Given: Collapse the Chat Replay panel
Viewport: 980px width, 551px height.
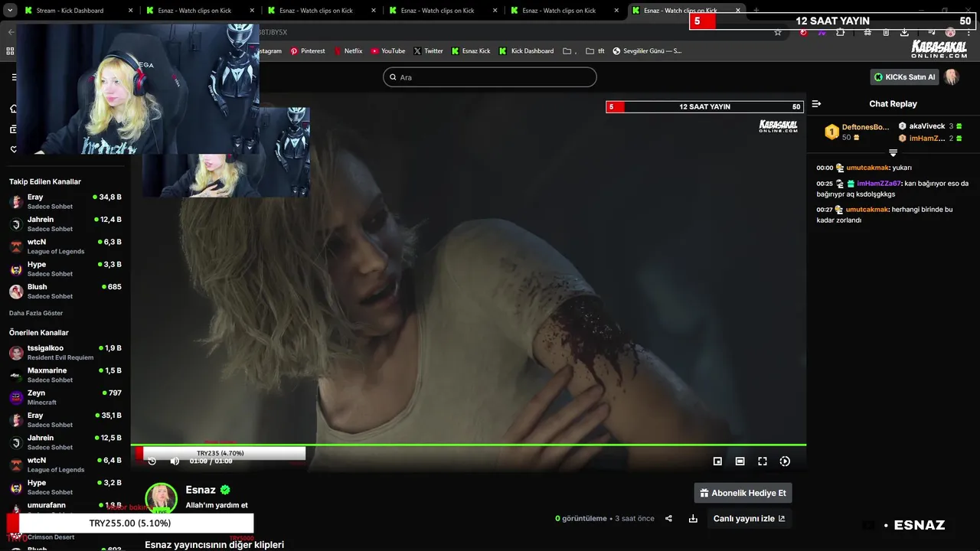Looking at the screenshot, I should 816,104.
